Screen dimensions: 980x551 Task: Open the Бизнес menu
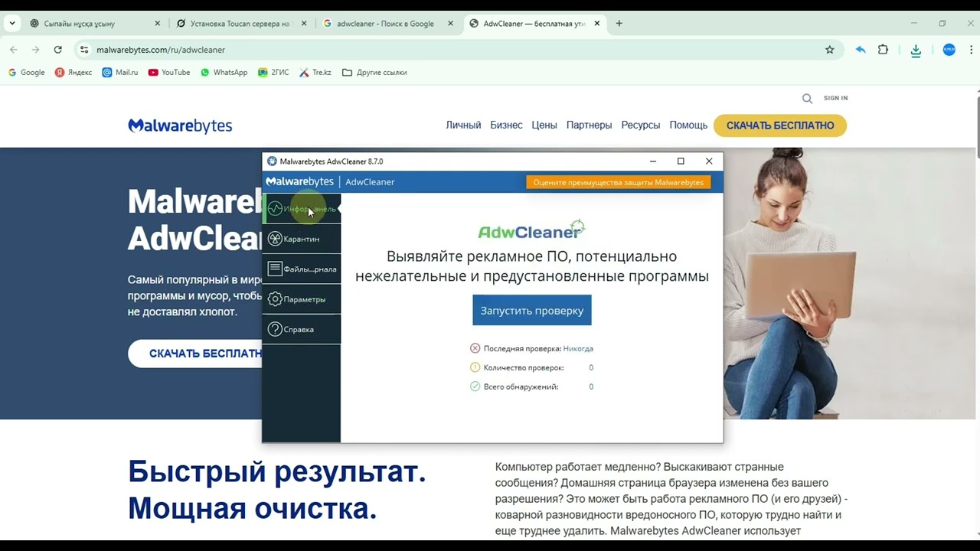click(506, 126)
